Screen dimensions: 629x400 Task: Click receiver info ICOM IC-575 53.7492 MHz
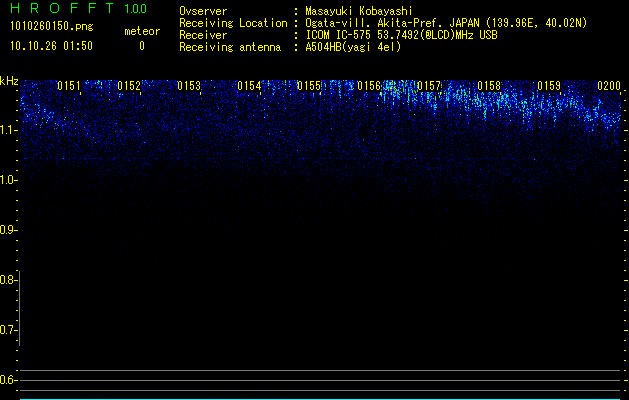(401, 35)
